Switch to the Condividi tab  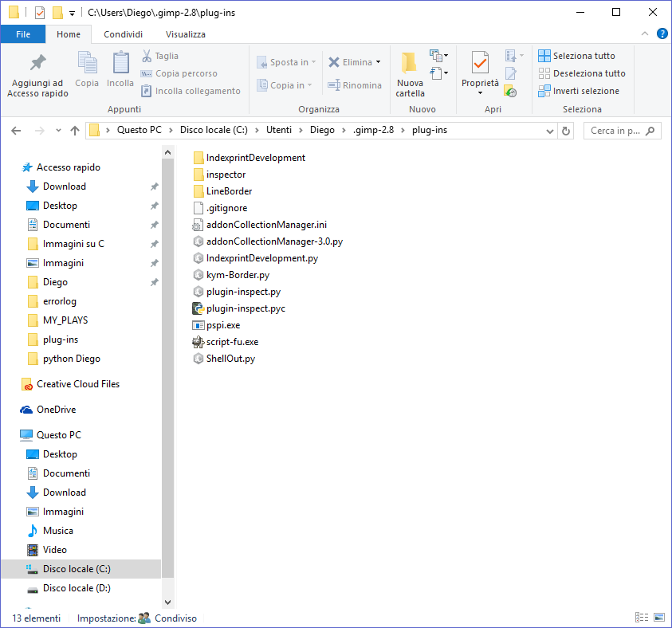coord(123,34)
